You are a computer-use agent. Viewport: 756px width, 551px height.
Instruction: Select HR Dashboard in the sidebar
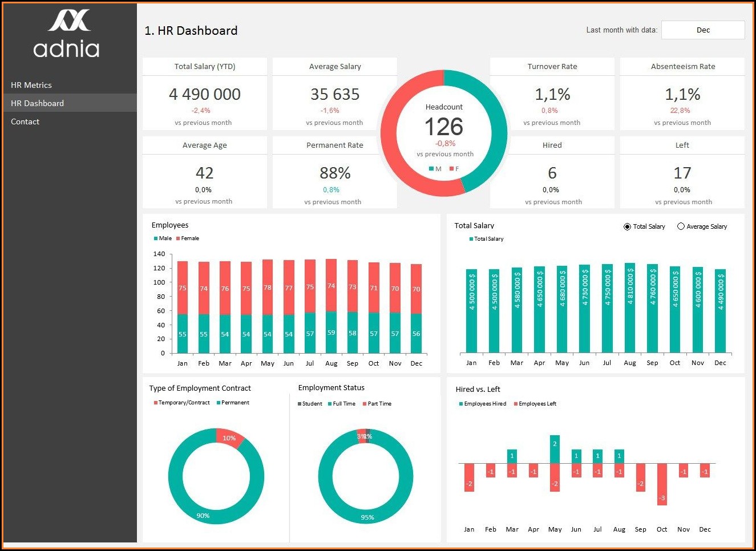pyautogui.click(x=37, y=103)
